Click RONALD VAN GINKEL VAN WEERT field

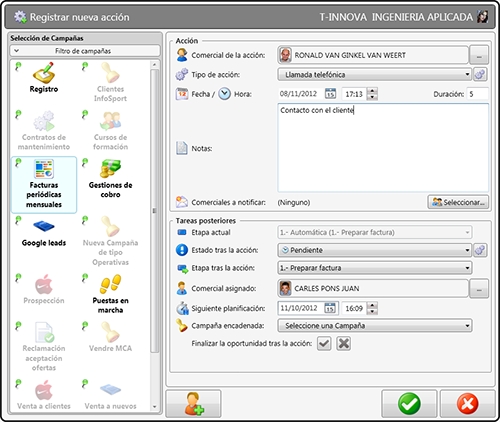click(x=373, y=55)
